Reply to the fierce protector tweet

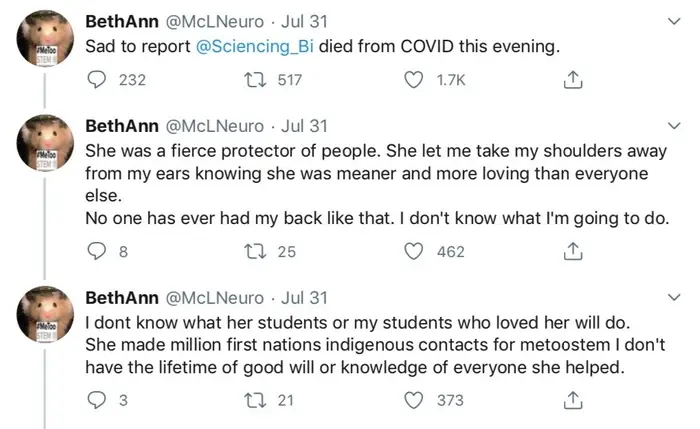tap(98, 252)
